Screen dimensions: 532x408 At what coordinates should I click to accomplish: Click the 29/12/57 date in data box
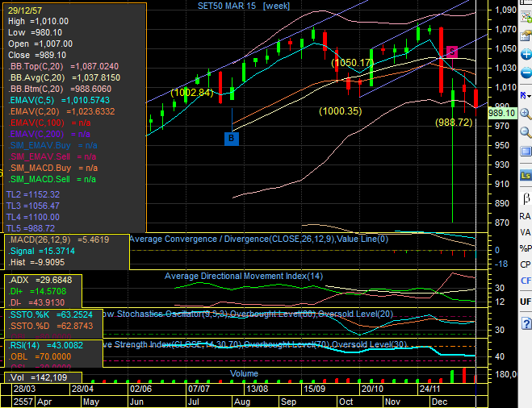(25, 10)
